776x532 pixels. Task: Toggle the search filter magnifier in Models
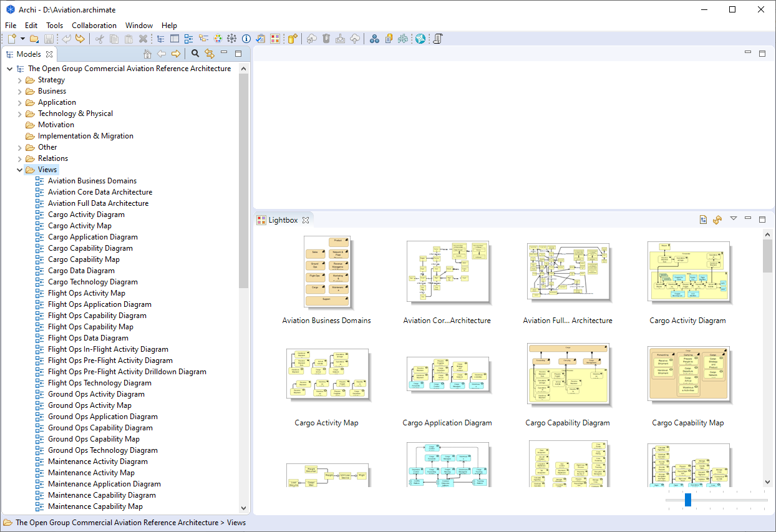pyautogui.click(x=195, y=54)
